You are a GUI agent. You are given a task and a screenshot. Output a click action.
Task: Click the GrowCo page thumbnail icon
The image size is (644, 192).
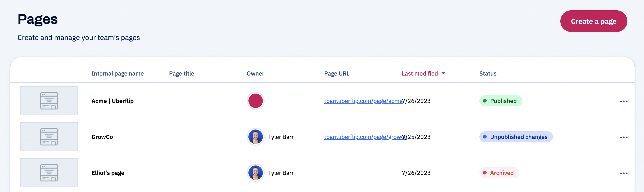click(x=49, y=137)
